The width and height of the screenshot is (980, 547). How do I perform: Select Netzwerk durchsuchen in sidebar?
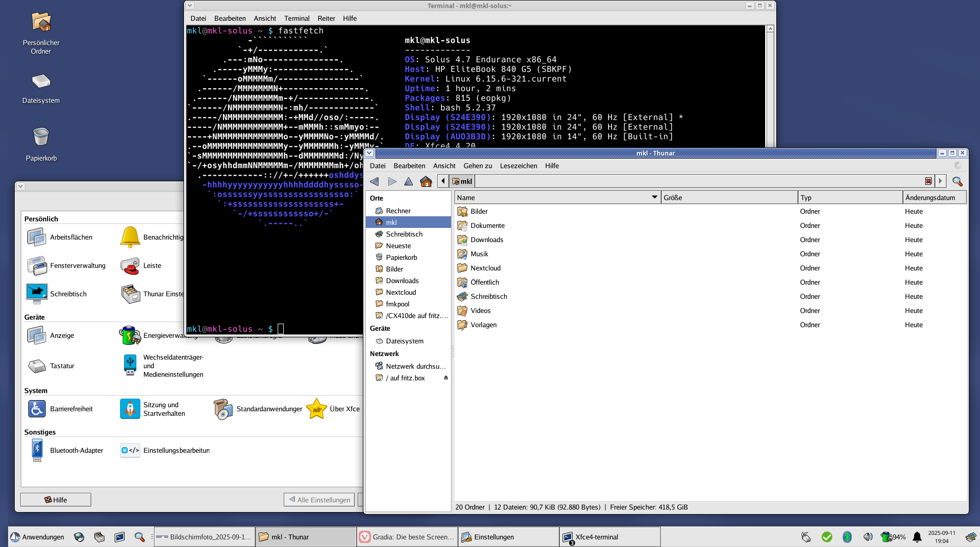408,366
